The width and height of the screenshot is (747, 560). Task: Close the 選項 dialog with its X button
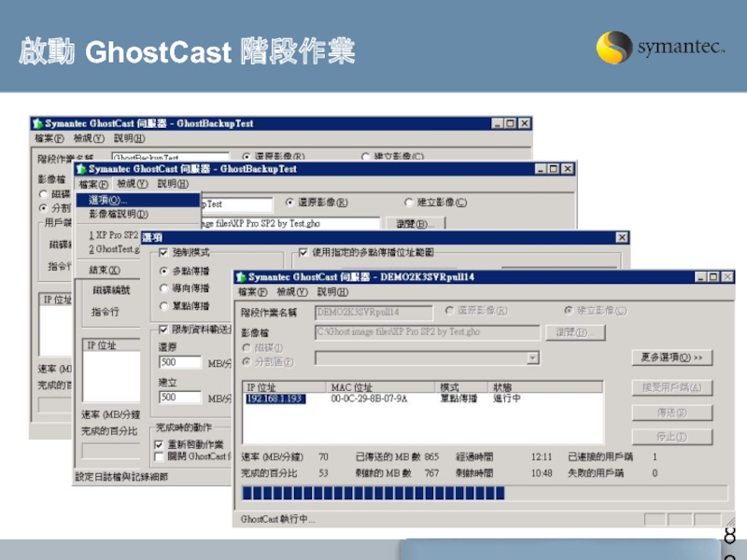tap(622, 238)
